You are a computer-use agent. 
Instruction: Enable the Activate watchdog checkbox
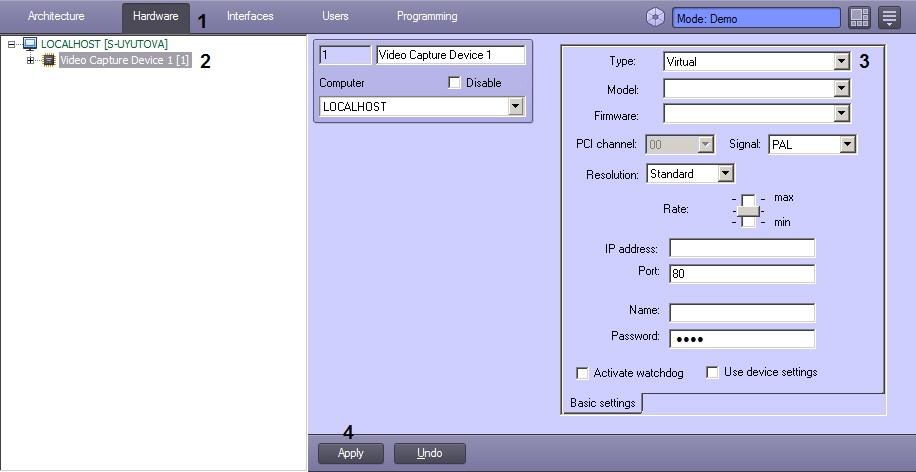coord(582,373)
